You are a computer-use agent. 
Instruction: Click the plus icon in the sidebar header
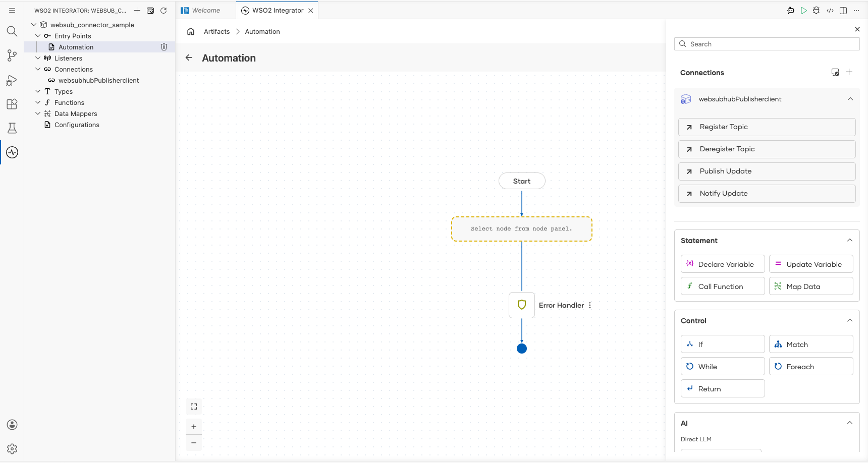(137, 10)
